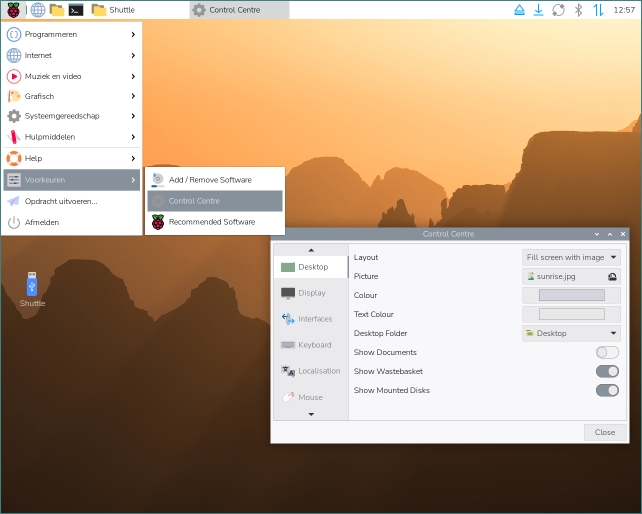Expand the Programmeren submenu
The image size is (642, 514).
pyautogui.click(x=71, y=34)
